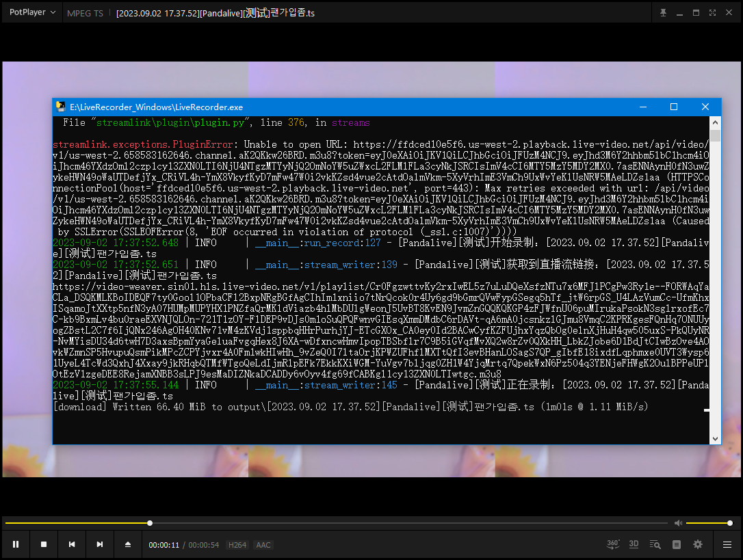The image size is (743, 560).
Task: Skip to next file in playlist
Action: pos(99,544)
